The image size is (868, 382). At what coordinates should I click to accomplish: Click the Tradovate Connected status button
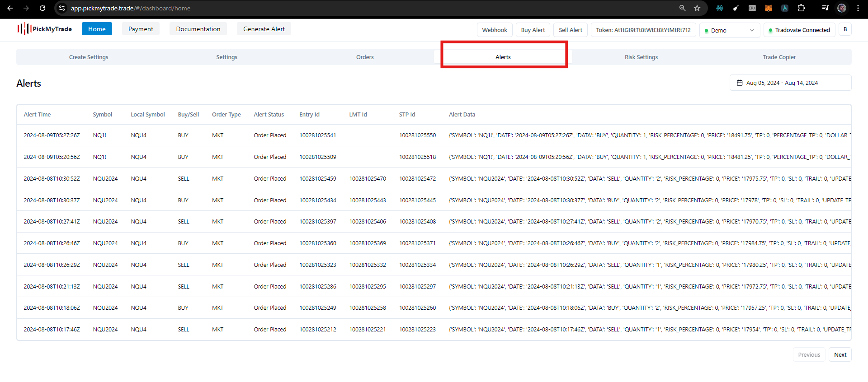799,30
